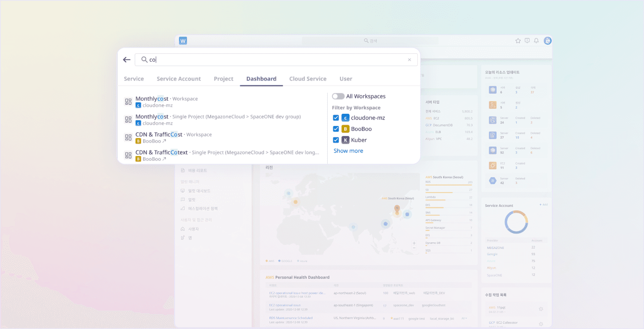The width and height of the screenshot is (644, 329).
Task: Zoom out the region map with minus icon
Action: (x=414, y=248)
